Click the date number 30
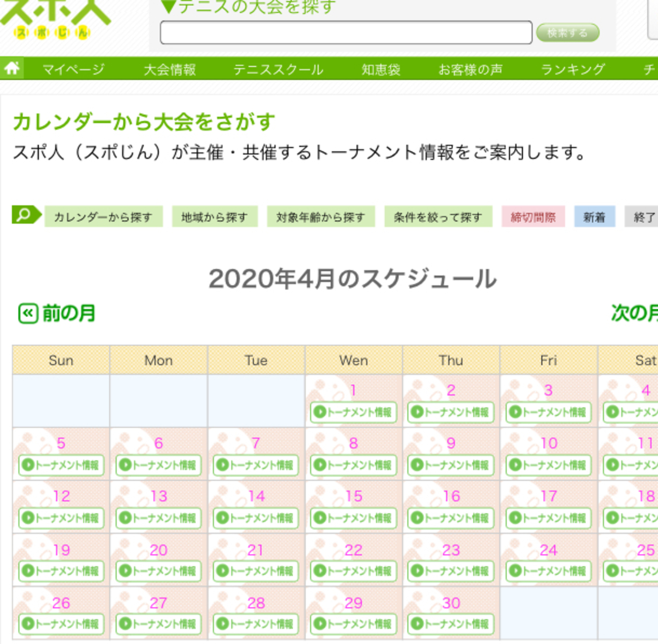 point(451,602)
